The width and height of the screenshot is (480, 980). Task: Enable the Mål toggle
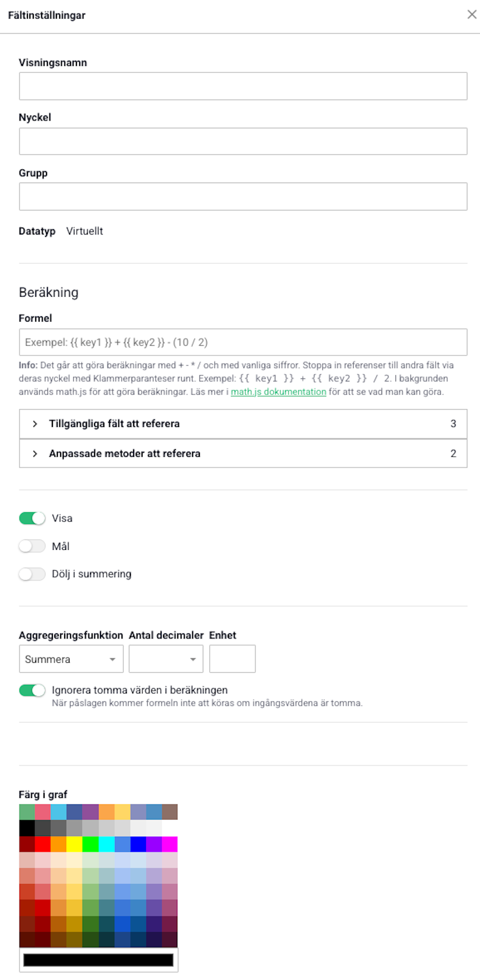click(x=32, y=546)
